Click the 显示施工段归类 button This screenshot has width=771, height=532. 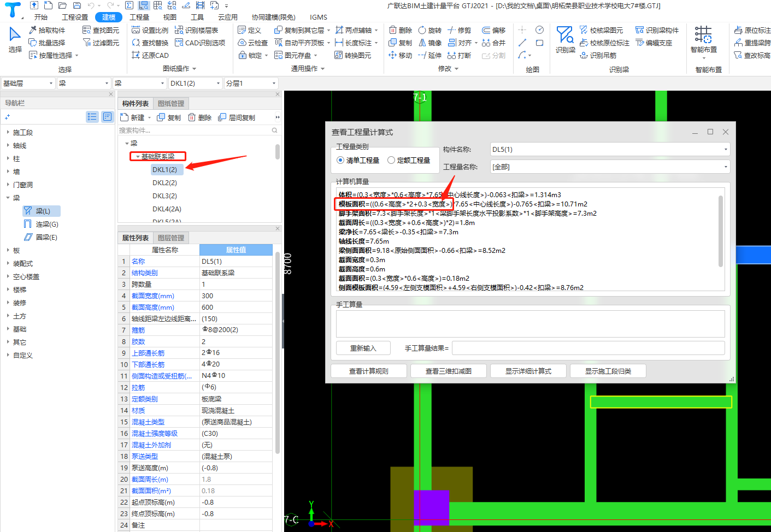coord(608,371)
